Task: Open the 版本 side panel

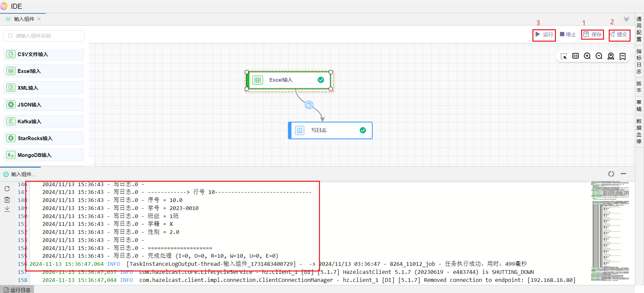Action: (x=639, y=87)
